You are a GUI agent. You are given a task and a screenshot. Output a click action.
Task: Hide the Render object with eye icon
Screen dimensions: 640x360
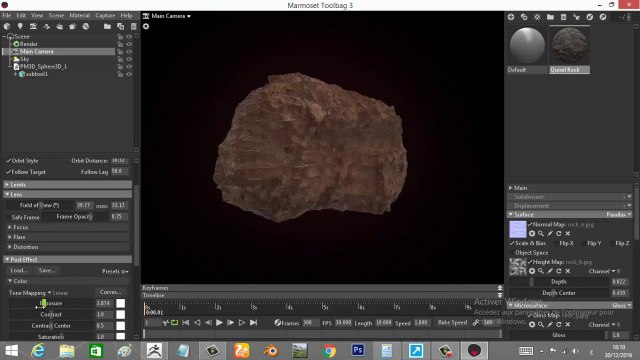click(129, 44)
